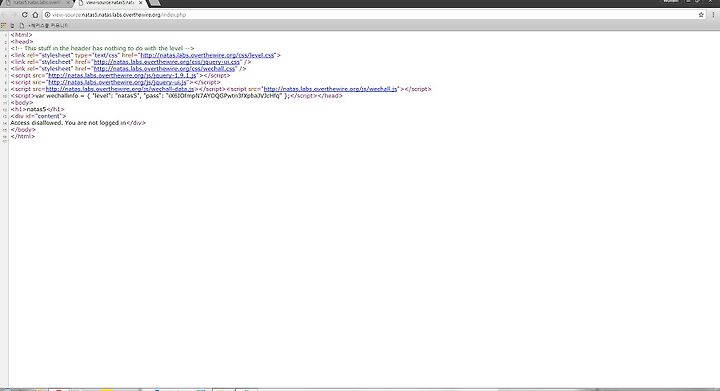The image size is (720, 391).
Task: Open a new tab button
Action: pos(155,3)
